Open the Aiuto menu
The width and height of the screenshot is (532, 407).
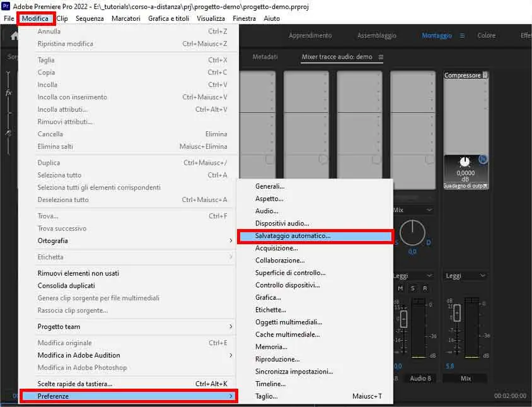(272, 18)
